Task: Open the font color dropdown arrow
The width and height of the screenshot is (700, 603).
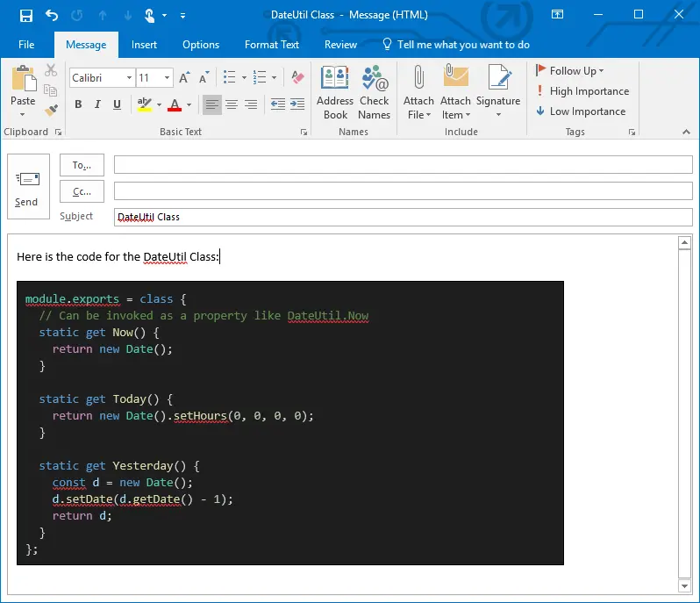Action: (x=189, y=105)
